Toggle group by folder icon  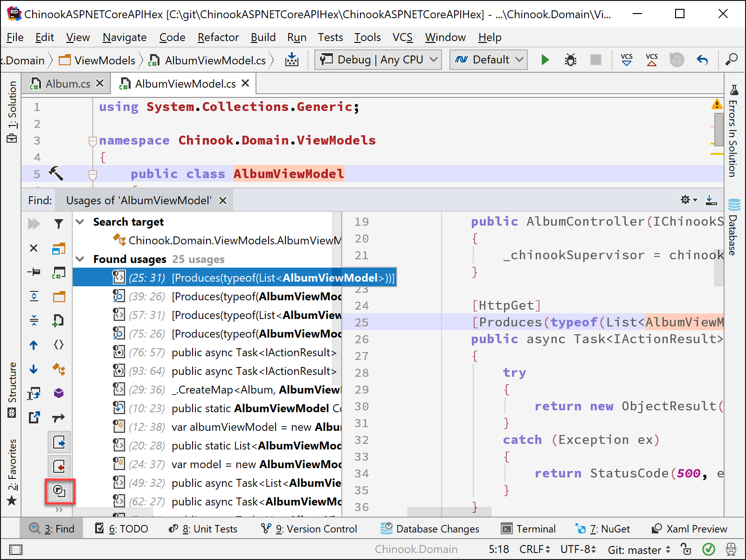(x=59, y=297)
